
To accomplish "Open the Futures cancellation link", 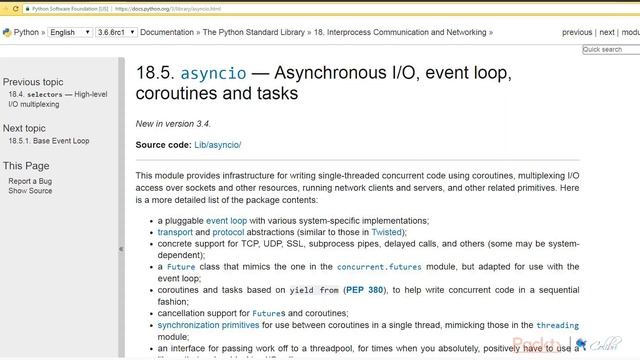I will (269, 313).
